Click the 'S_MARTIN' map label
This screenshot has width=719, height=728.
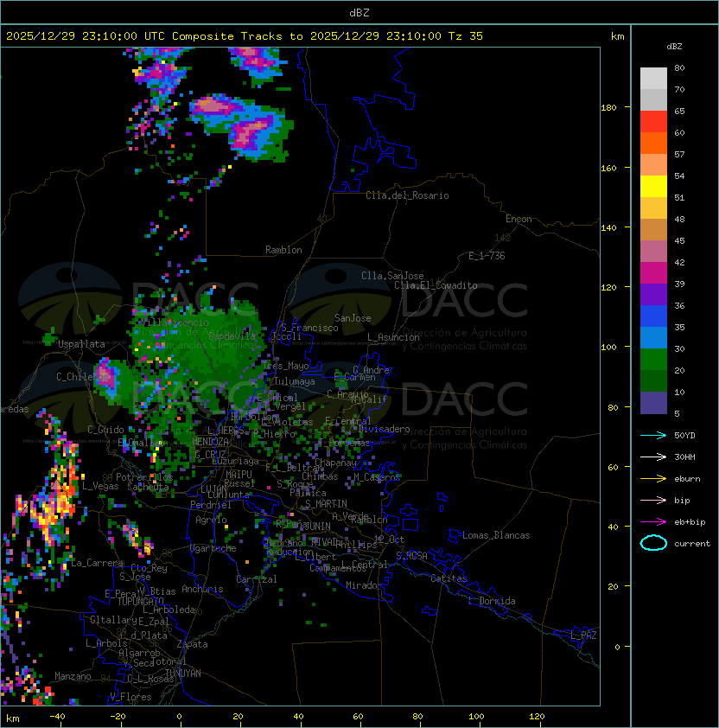[x=327, y=504]
